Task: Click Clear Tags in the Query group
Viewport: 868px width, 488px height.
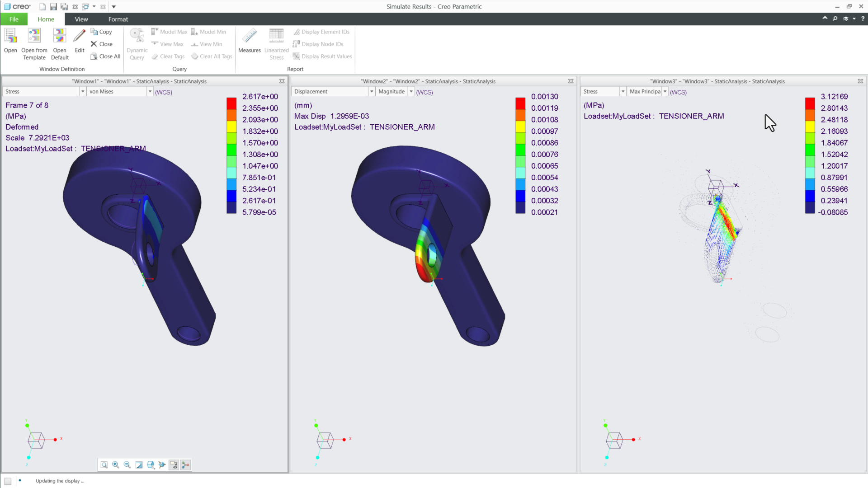Action: (x=168, y=56)
